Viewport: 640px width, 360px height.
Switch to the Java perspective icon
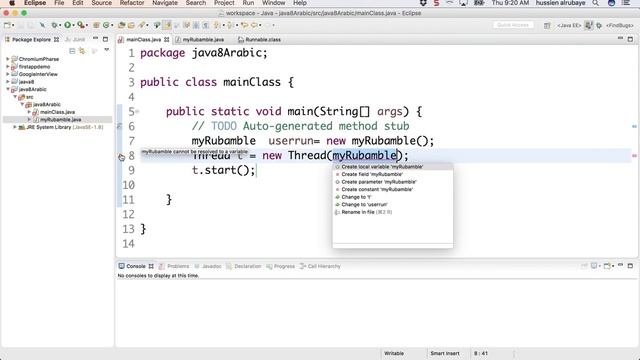coord(588,25)
